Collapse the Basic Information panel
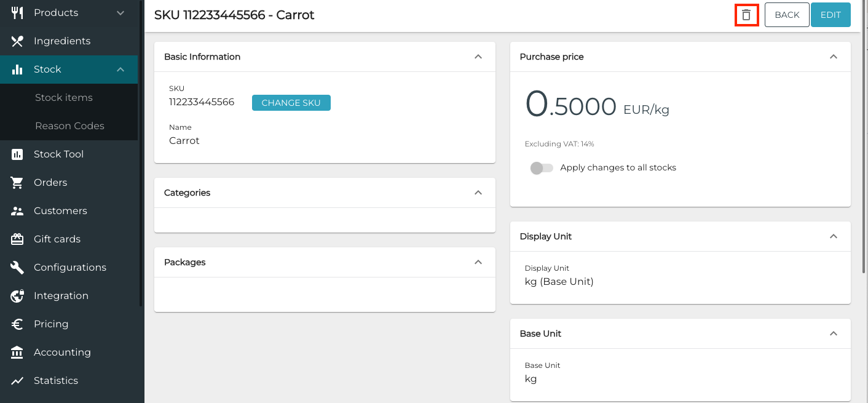 pos(478,57)
